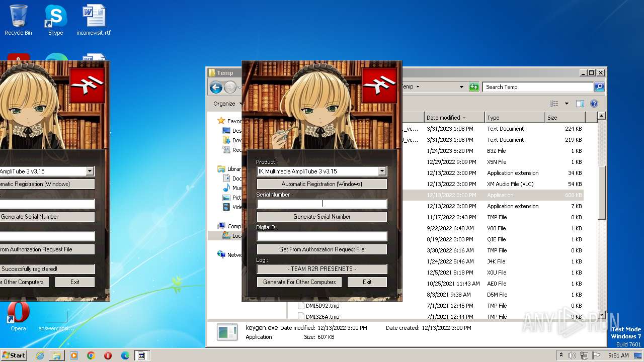Select the highlighted 608 KB Application row

[493, 195]
